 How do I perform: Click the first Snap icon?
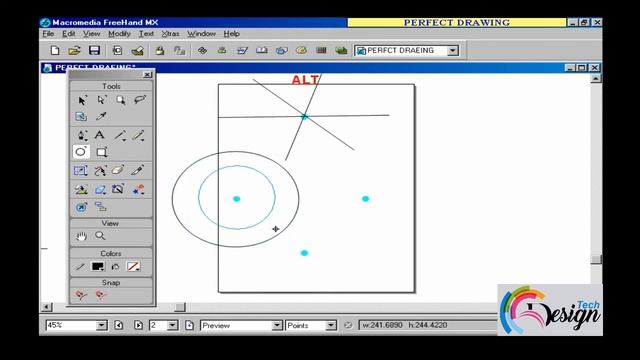pyautogui.click(x=81, y=295)
